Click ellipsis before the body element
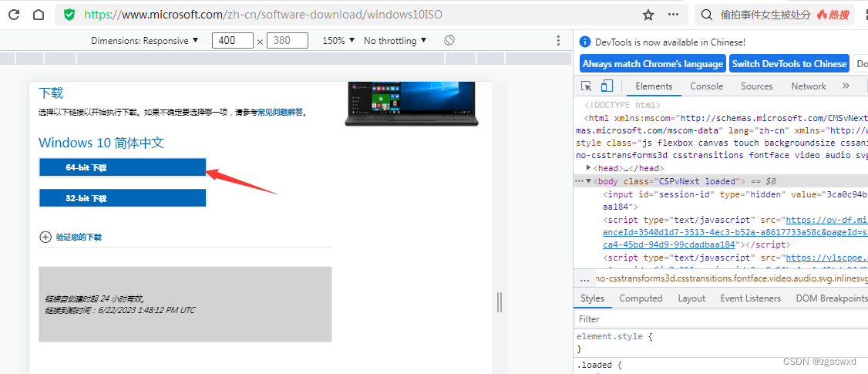This screenshot has height=374, width=868. click(579, 181)
